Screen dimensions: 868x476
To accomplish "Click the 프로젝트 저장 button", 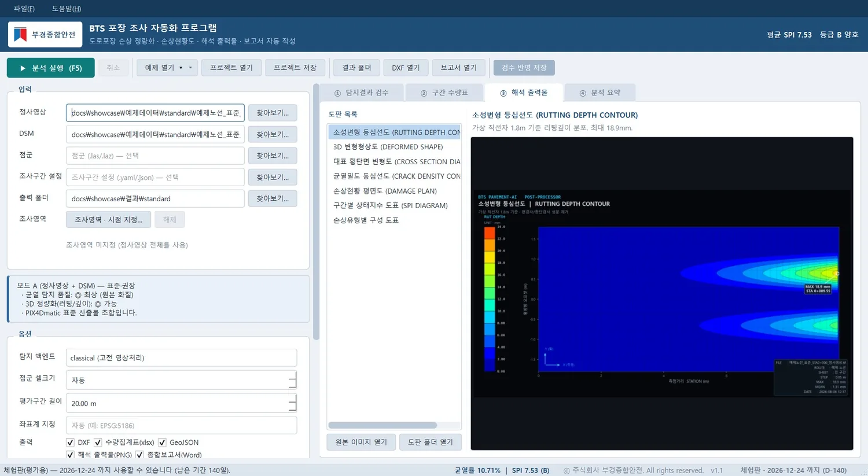I will click(x=295, y=68).
